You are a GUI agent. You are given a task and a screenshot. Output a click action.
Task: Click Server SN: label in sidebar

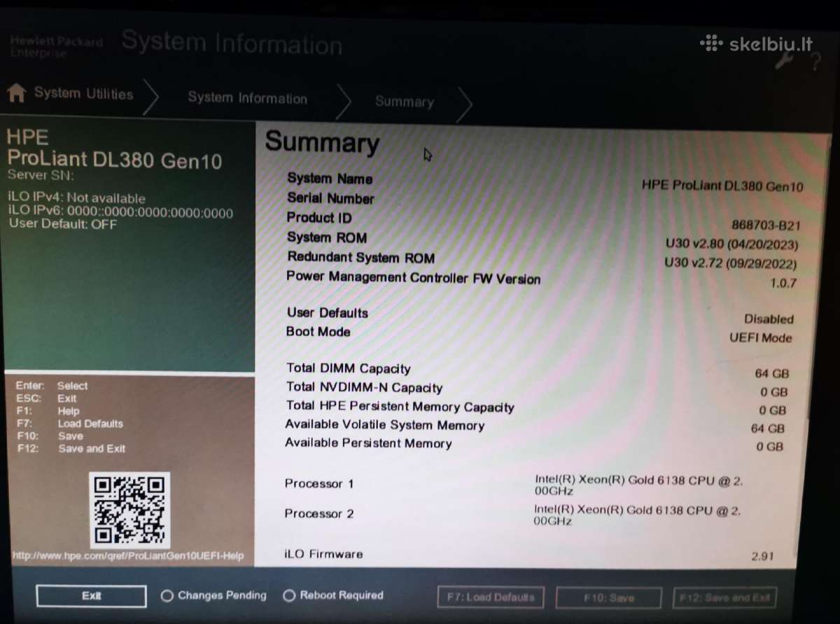click(41, 175)
